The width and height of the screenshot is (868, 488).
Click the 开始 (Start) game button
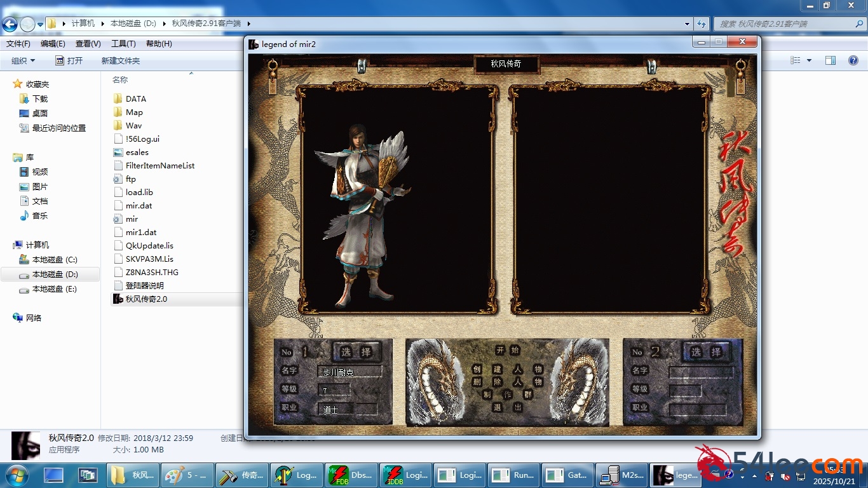508,350
